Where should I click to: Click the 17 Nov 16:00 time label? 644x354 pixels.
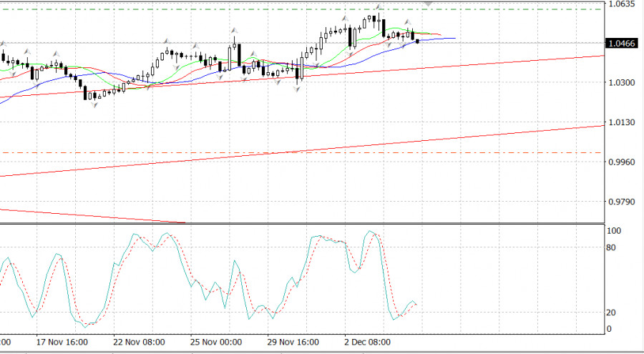[x=62, y=343]
